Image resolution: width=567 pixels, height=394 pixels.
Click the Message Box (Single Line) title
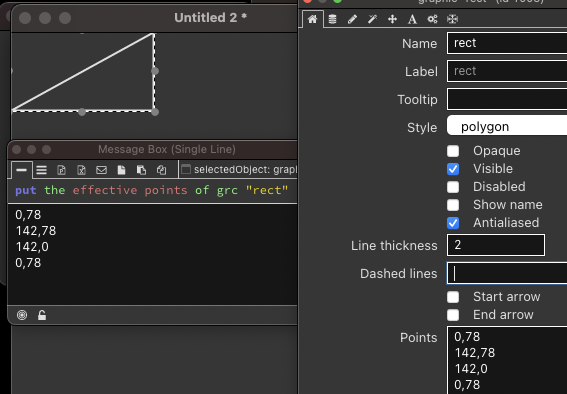tap(167, 149)
